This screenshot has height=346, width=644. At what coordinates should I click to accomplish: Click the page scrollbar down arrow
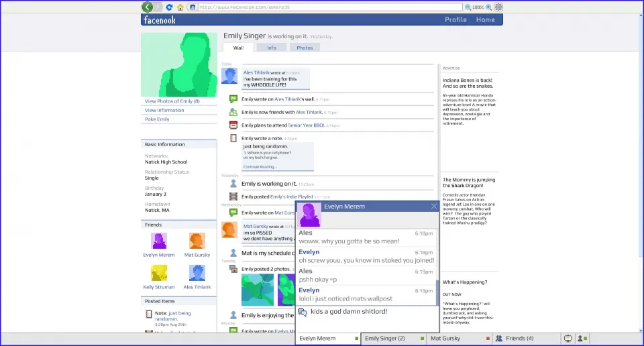pyautogui.click(x=641, y=331)
